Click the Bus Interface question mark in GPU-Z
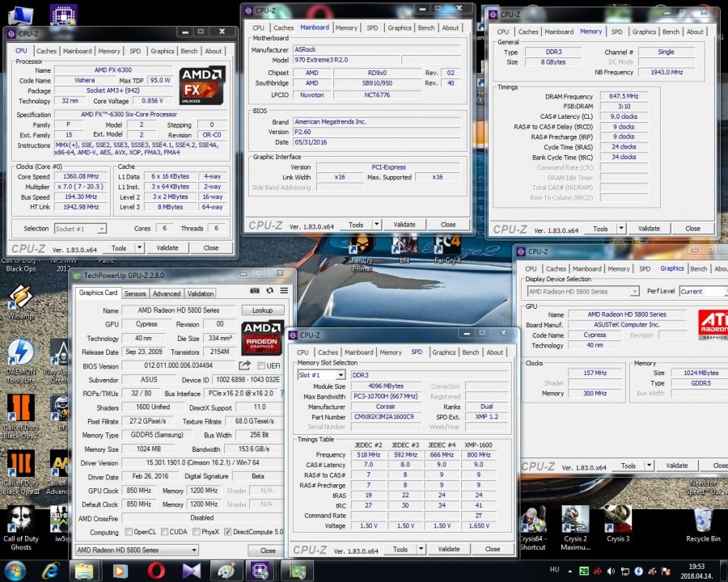The image size is (728, 582). click(281, 393)
